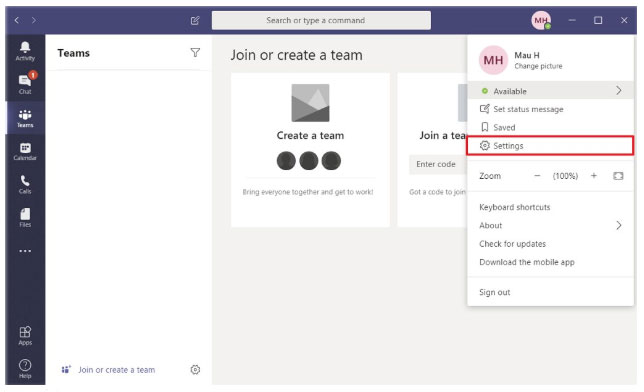Open manage teams gear icon

pos(195,369)
